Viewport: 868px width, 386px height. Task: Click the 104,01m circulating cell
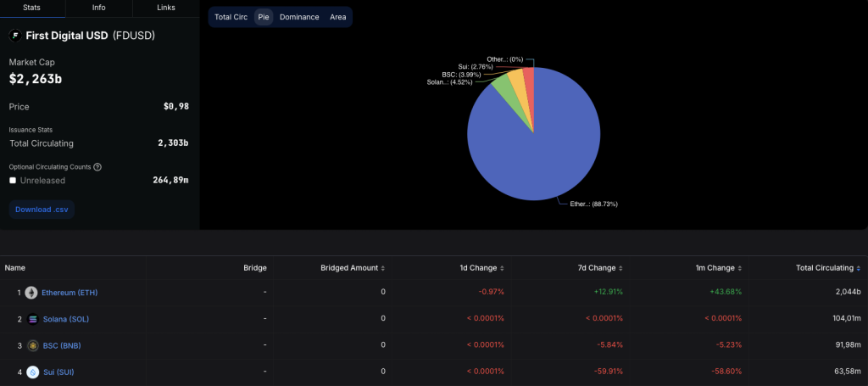point(847,318)
